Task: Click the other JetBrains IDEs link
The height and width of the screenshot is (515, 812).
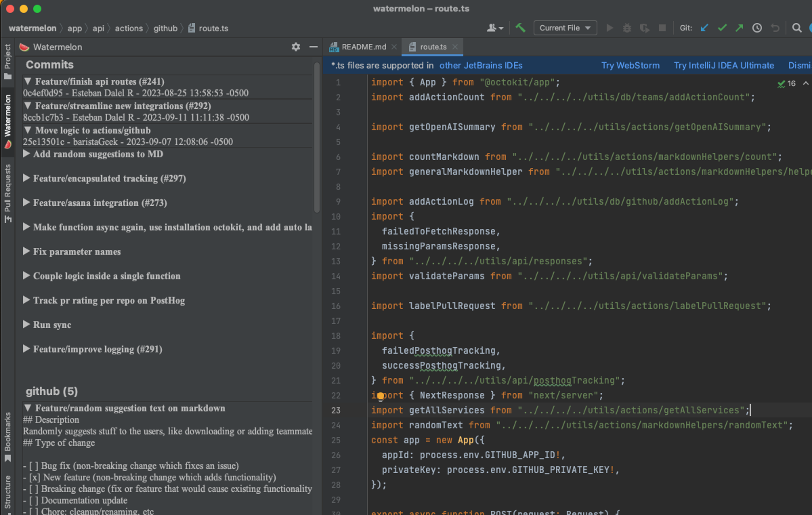Action: click(480, 65)
